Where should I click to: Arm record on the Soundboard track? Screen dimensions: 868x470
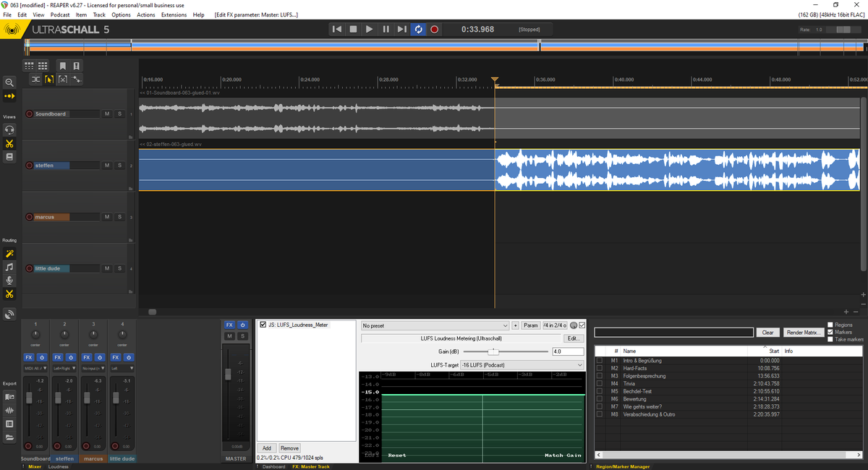click(x=30, y=114)
